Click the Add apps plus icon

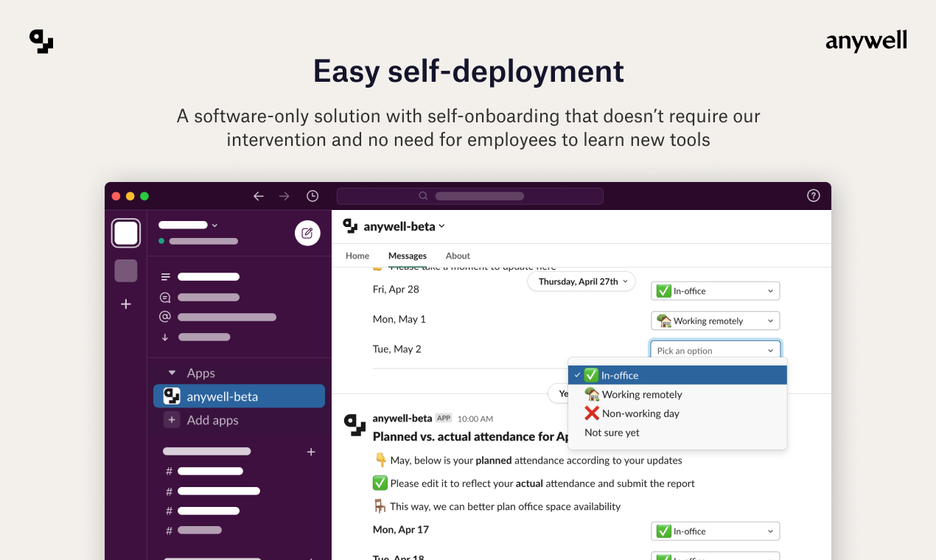172,420
